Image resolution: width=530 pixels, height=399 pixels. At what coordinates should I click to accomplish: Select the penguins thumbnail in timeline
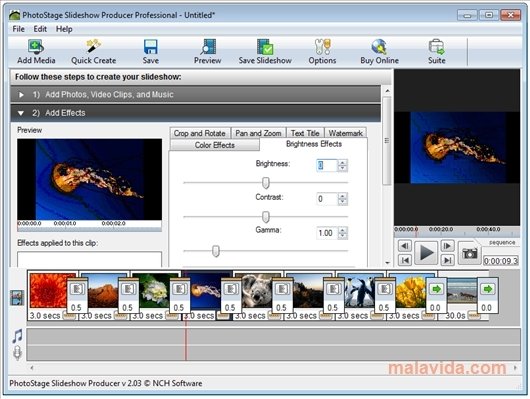pos(360,291)
